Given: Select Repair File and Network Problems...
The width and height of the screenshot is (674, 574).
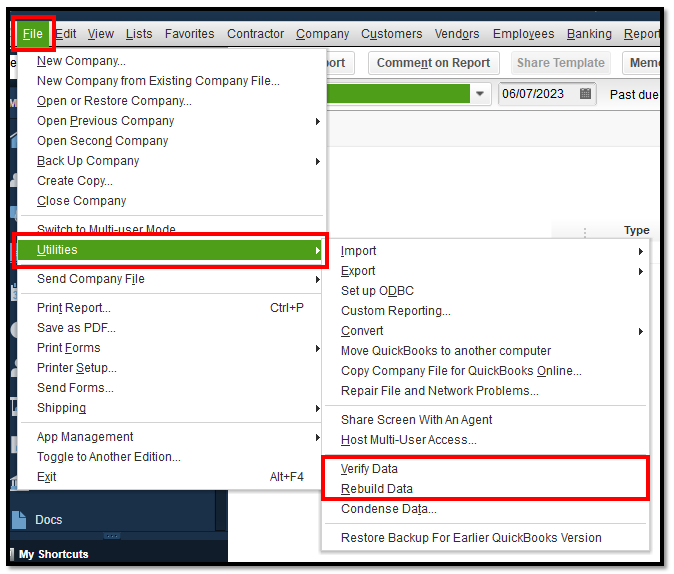Looking at the screenshot, I should (486, 391).
